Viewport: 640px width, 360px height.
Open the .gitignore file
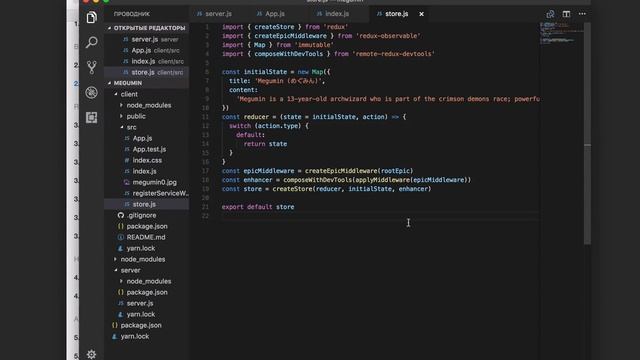[147, 216]
